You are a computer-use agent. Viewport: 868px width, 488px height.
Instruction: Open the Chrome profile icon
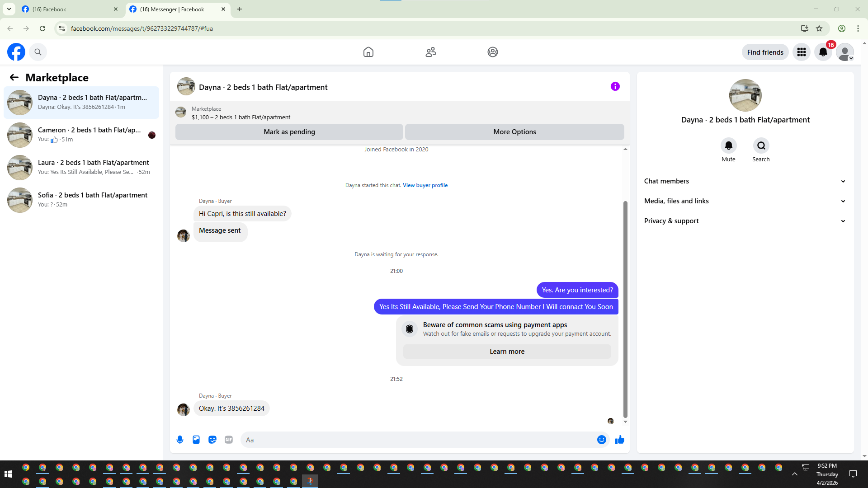tap(842, 28)
